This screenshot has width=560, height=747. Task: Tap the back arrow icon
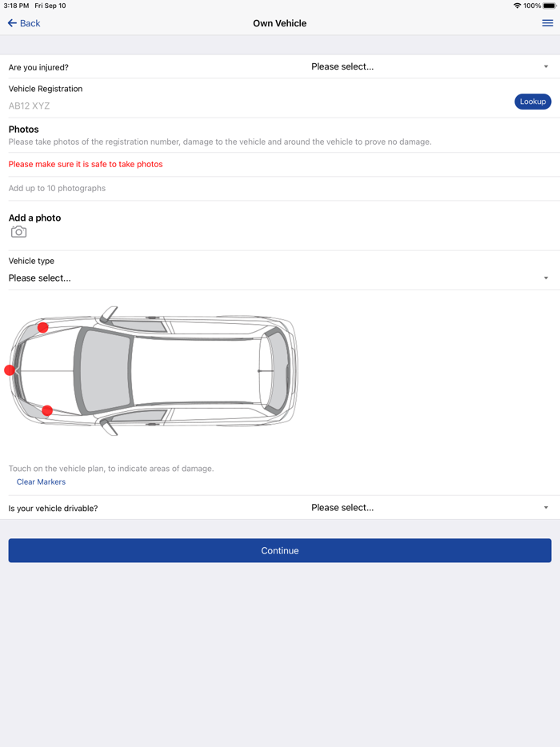tap(12, 23)
